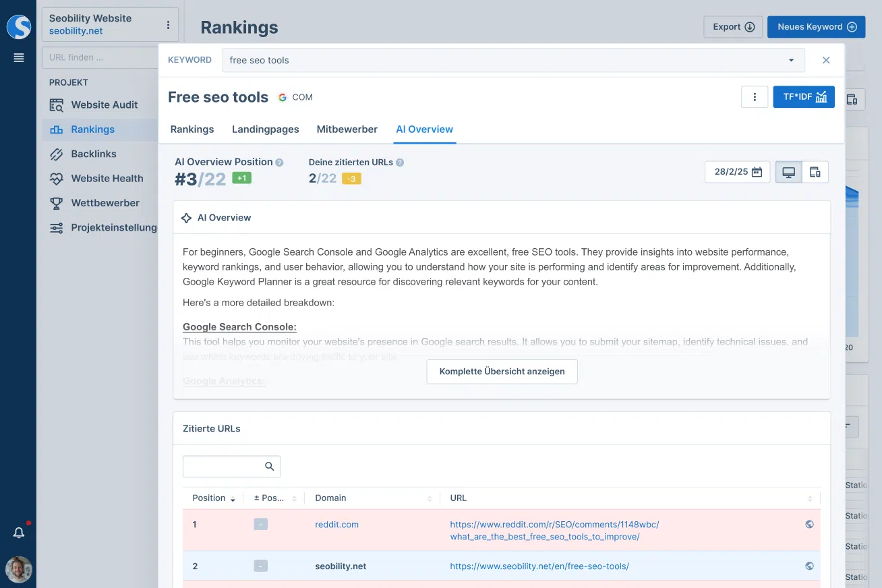The height and width of the screenshot is (588, 882).
Task: Open the keyword actions three-dot button
Action: pyautogui.click(x=755, y=97)
